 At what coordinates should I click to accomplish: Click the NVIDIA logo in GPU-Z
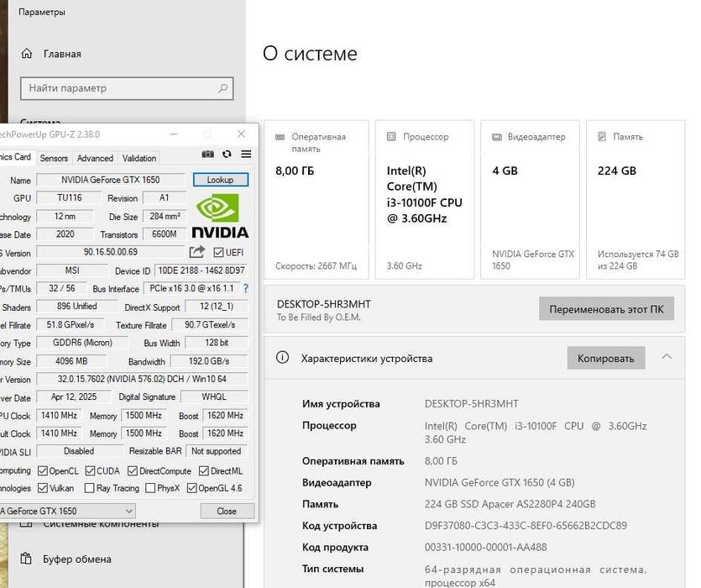tap(220, 216)
